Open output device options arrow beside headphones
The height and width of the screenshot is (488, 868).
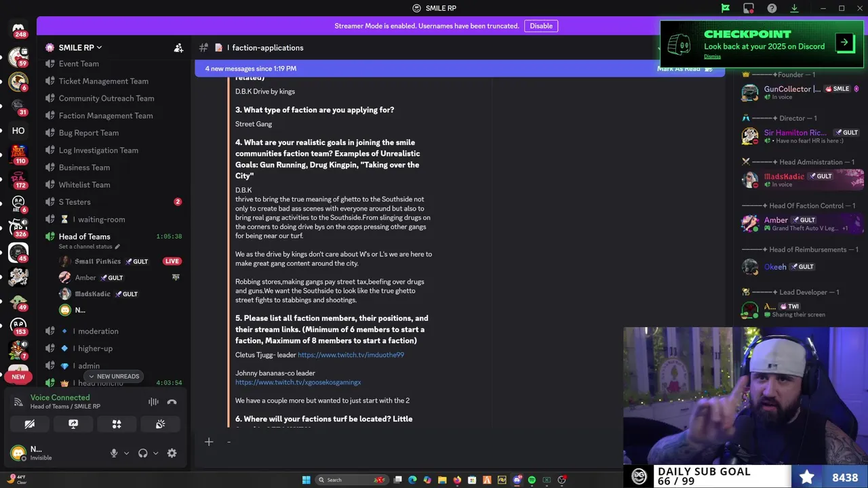[155, 453]
